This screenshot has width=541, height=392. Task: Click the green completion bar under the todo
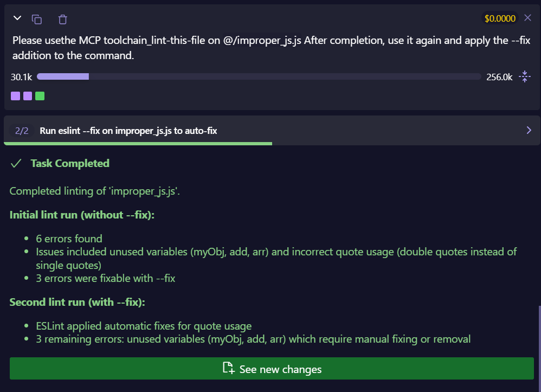138,143
